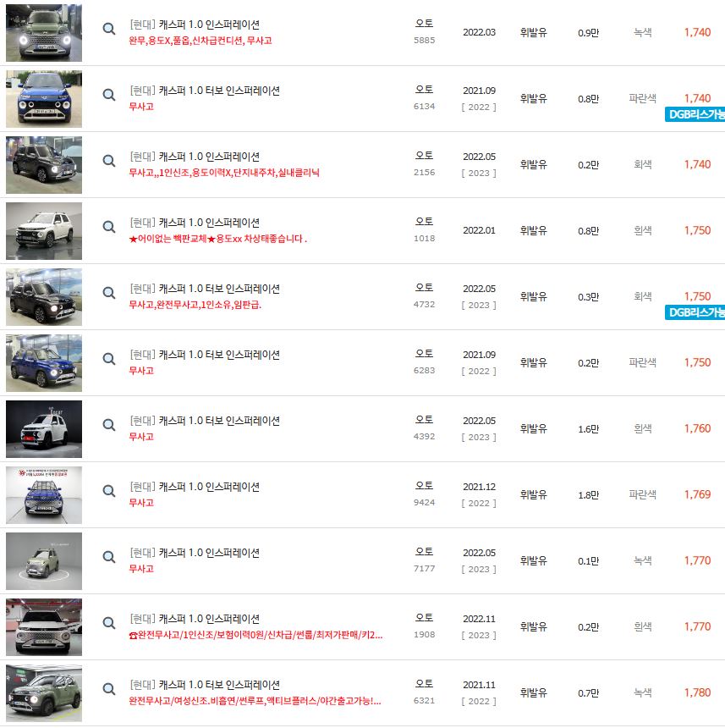This screenshot has height=728, width=725.
Task: Click the price 1,769
Action: point(697,494)
